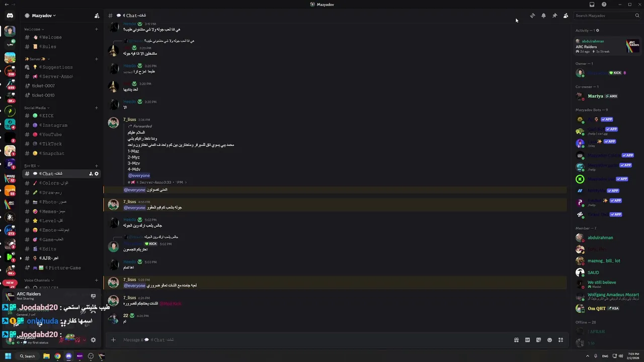This screenshot has width=644, height=362.
Task: Open the sticker picker
Action: click(x=538, y=340)
